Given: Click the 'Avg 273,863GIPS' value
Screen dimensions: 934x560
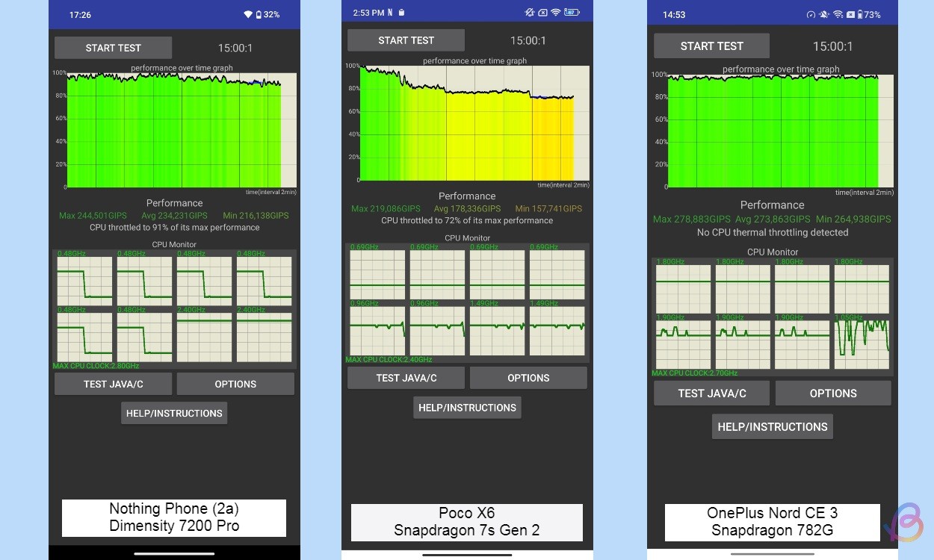Looking at the screenshot, I should click(x=773, y=220).
